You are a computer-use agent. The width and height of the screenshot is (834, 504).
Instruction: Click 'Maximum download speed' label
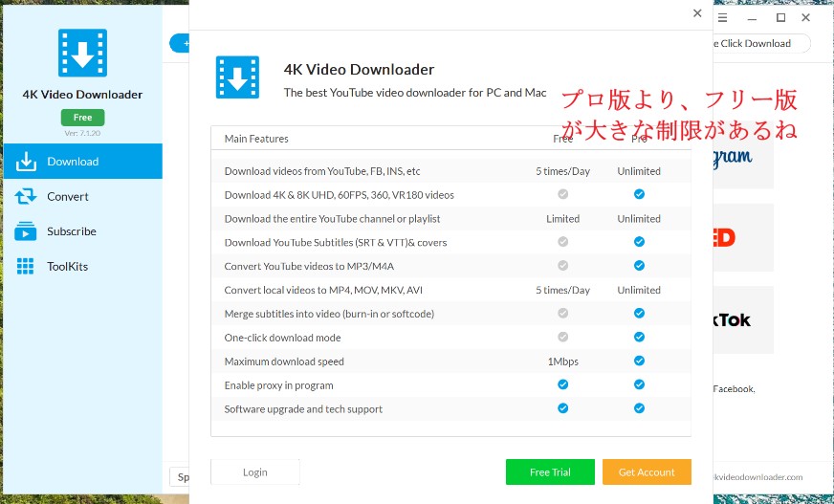pyautogui.click(x=284, y=362)
